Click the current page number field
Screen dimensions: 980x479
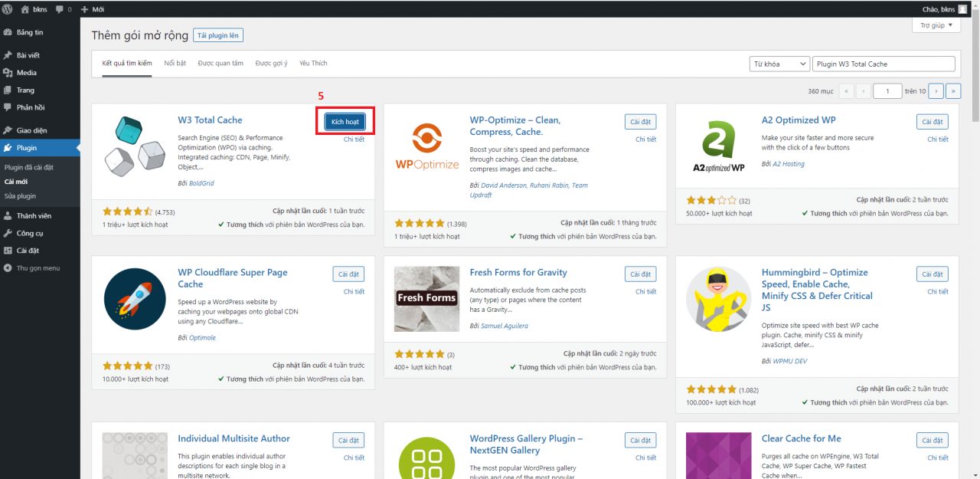[x=887, y=91]
